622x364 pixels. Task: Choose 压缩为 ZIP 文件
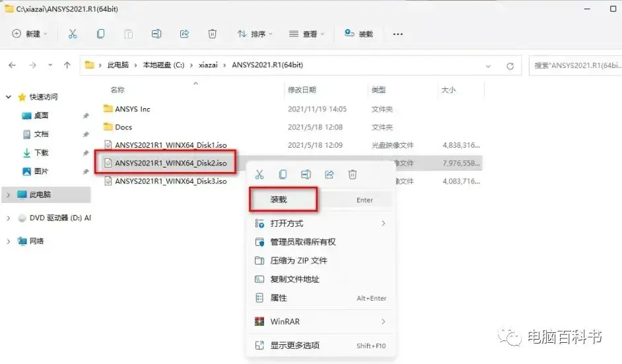[322, 260]
